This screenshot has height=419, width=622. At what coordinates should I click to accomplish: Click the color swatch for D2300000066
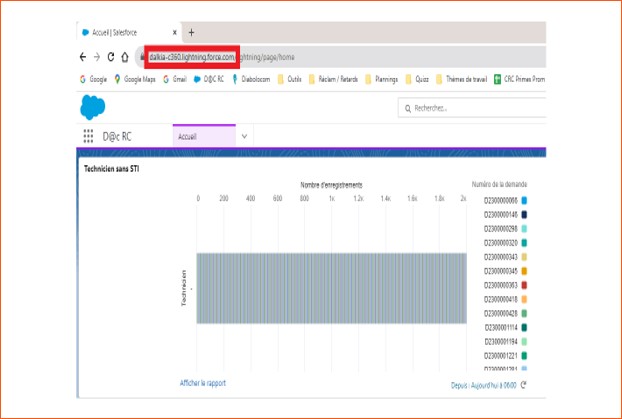(524, 201)
